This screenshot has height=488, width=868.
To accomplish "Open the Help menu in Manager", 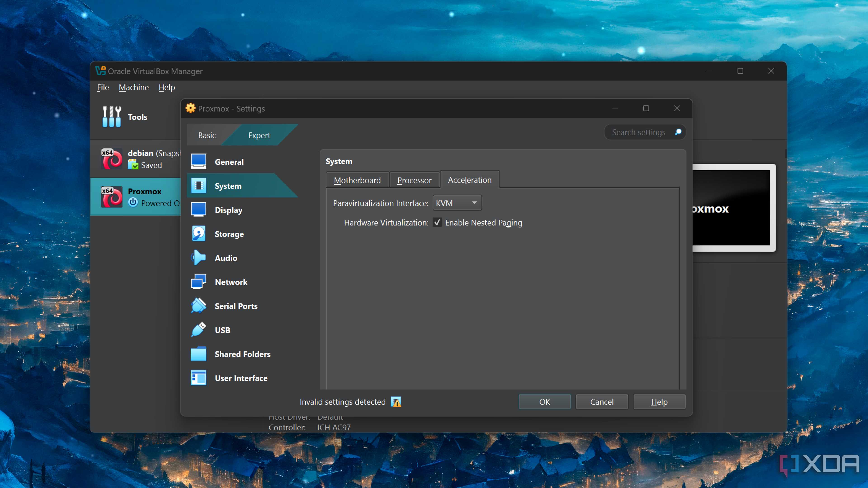I will click(x=166, y=87).
